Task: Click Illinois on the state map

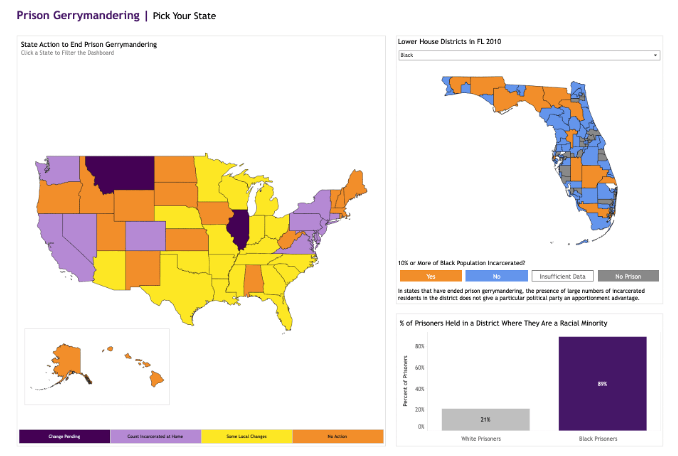Action: tap(239, 229)
